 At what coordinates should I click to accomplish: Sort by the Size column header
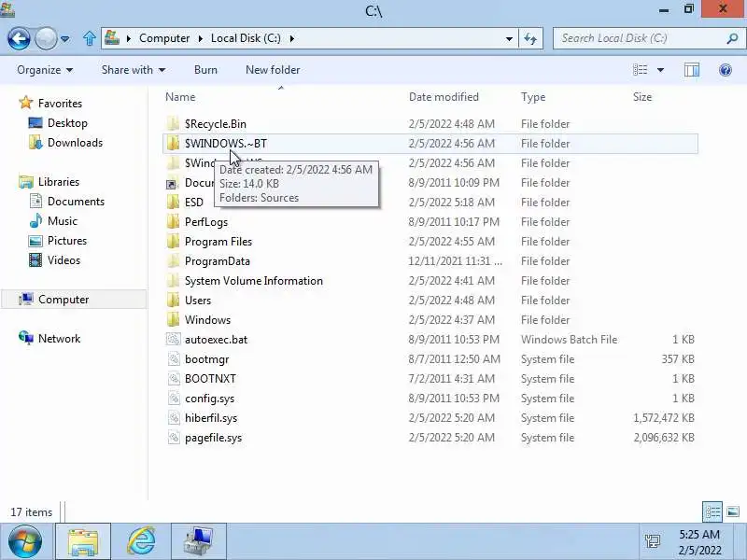click(642, 97)
